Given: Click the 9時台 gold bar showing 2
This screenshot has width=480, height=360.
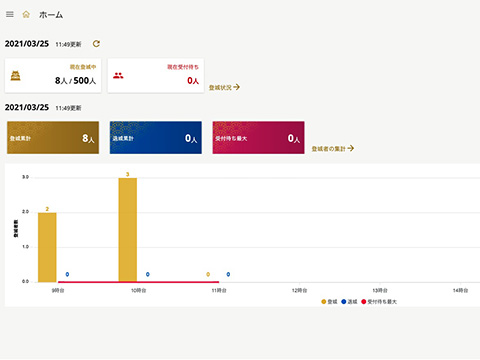Looking at the screenshot, I should click(x=47, y=247).
